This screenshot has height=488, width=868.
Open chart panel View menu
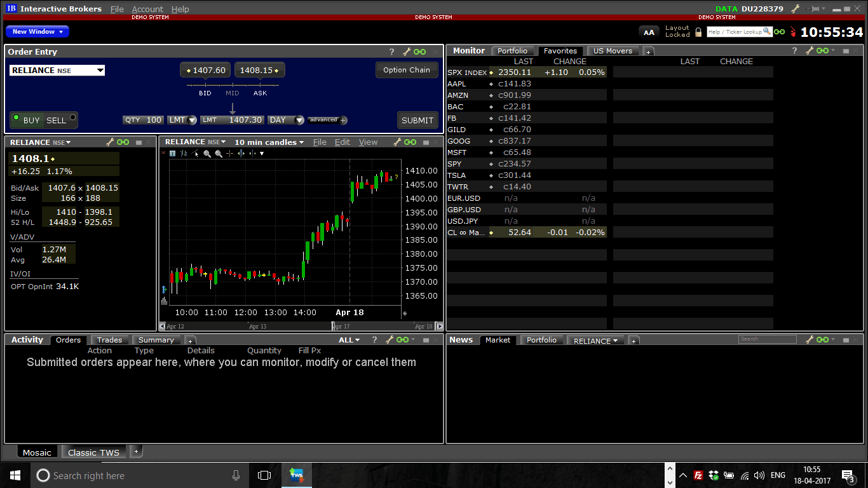368,142
